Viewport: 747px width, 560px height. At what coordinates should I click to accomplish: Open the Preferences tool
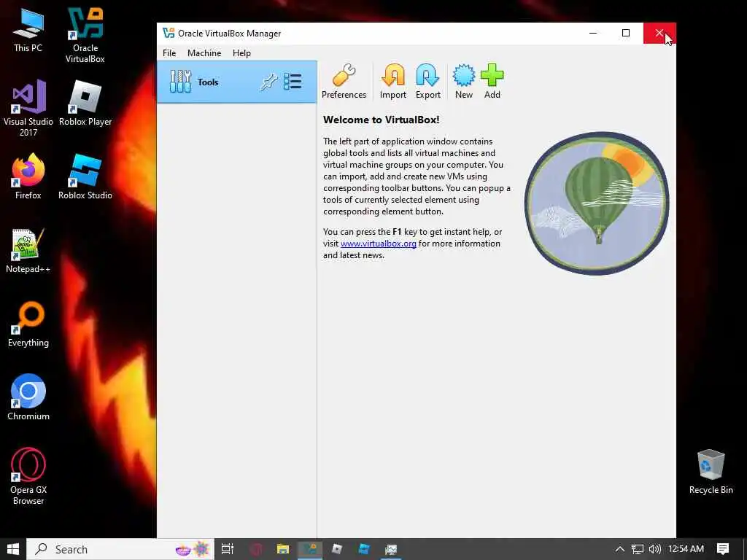(x=344, y=82)
